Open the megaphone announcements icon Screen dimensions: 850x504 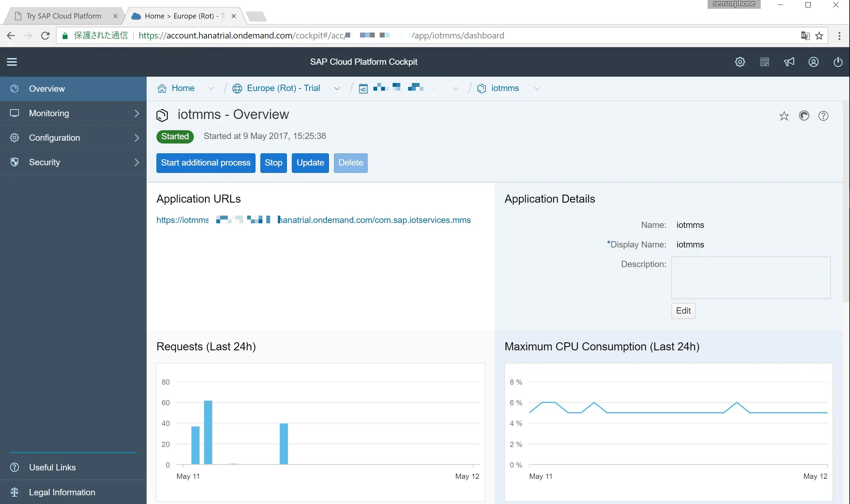pos(789,62)
